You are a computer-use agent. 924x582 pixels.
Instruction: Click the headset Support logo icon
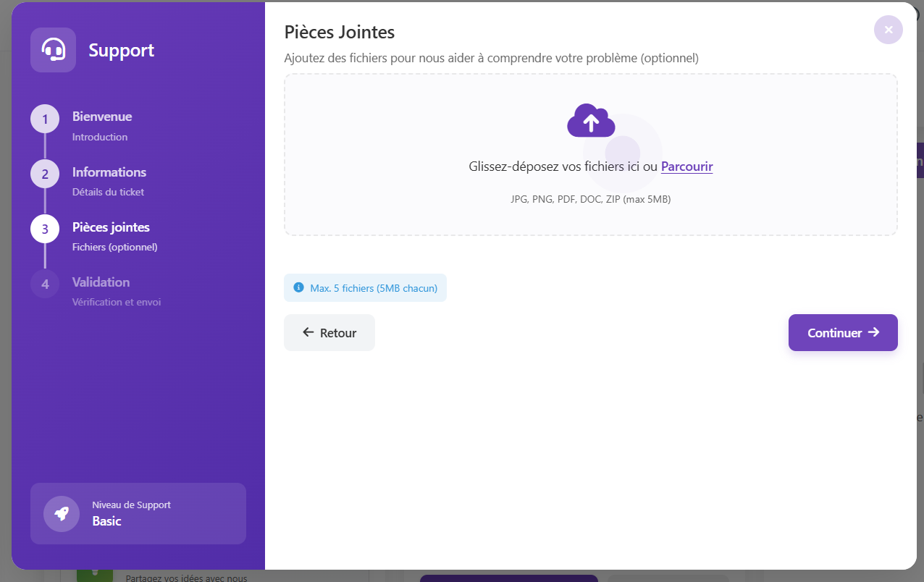coord(53,50)
